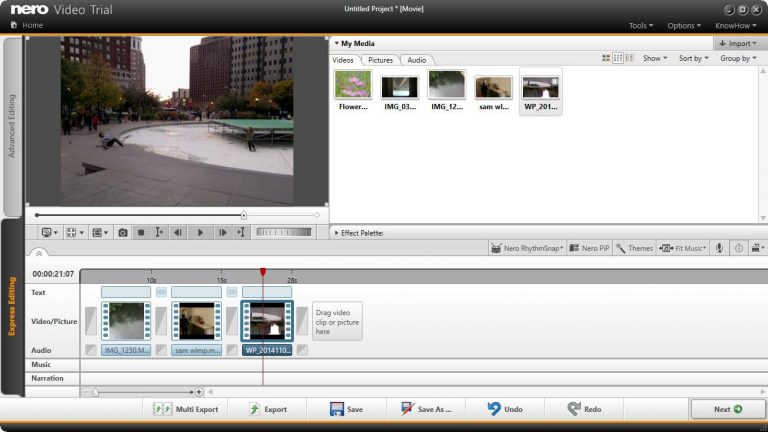Open the Tools menu
The width and height of the screenshot is (768, 432).
640,25
